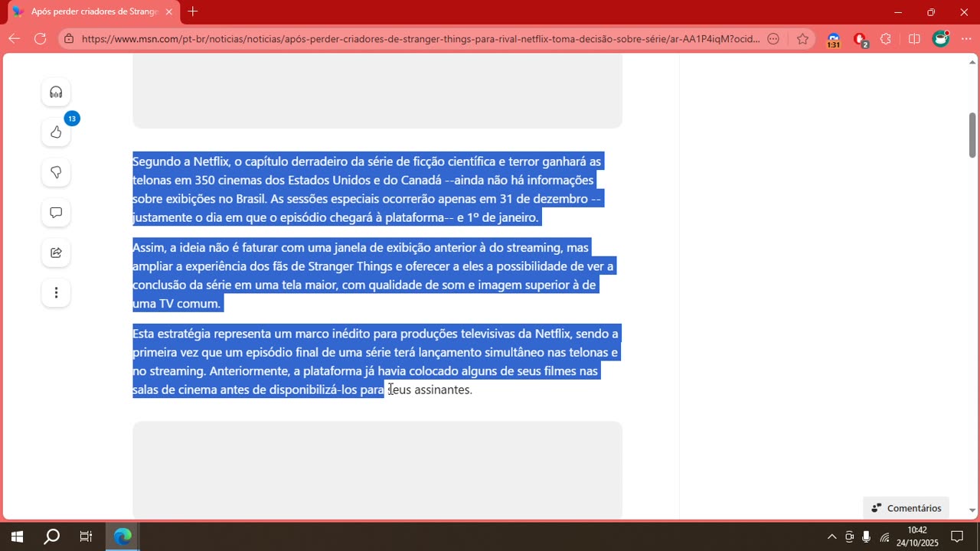Show hidden system tray icons chevron
This screenshot has width=980, height=551.
coord(832,536)
